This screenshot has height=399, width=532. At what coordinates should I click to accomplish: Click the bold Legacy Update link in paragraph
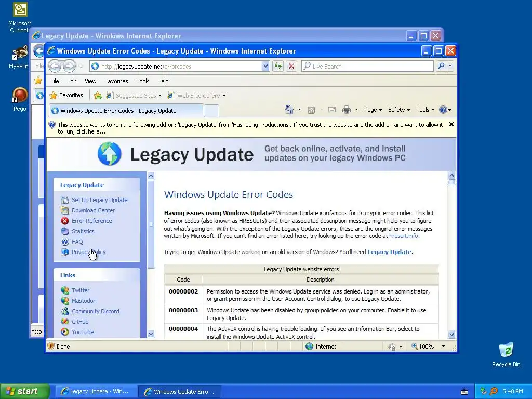pos(390,252)
